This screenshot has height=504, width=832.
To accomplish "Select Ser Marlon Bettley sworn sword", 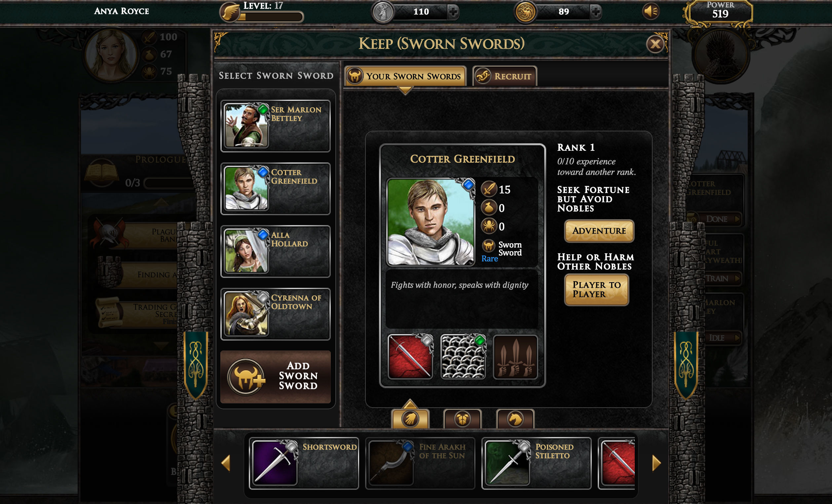I will coord(275,125).
